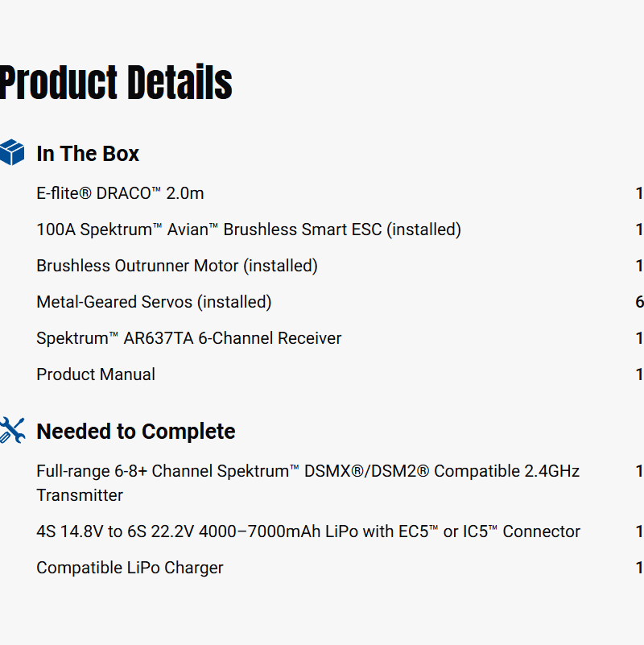Screen dimensions: 644x645
Task: Click the wrench and screwdriver tools icon
Action: [x=12, y=431]
